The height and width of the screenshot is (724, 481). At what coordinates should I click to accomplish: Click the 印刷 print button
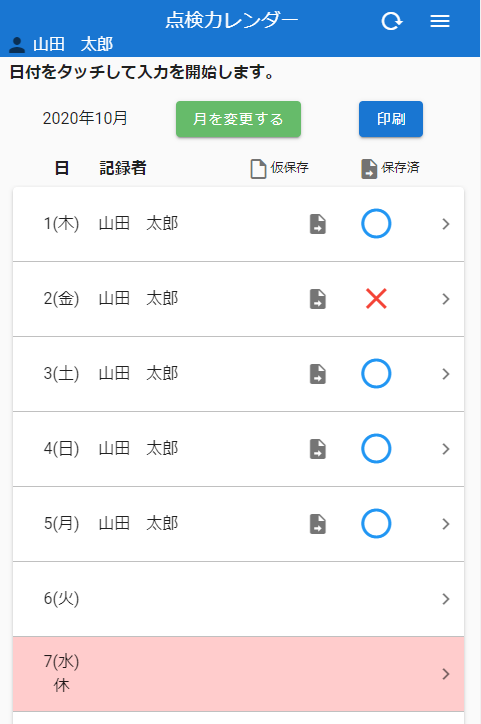pos(391,119)
